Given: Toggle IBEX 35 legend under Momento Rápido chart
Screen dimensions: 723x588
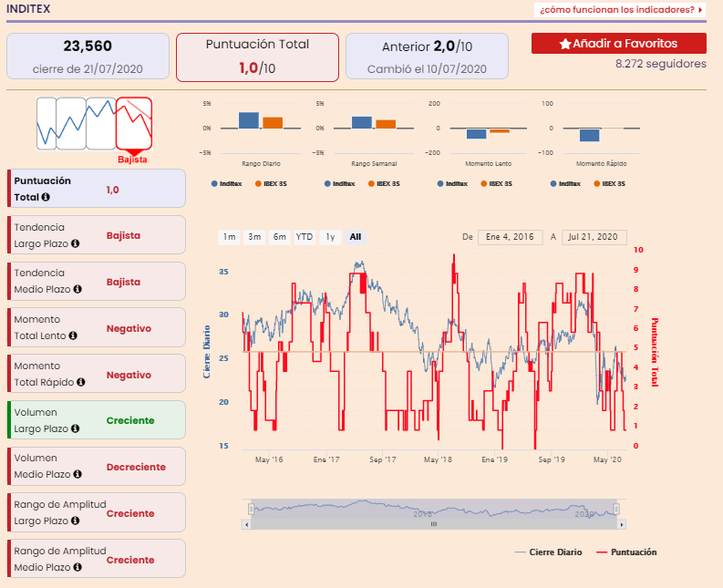Looking at the screenshot, I should (610, 183).
